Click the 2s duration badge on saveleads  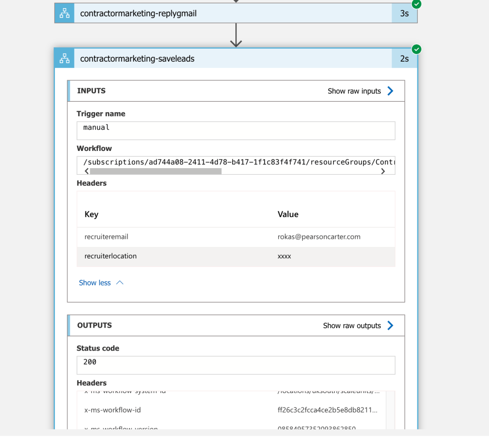(404, 58)
